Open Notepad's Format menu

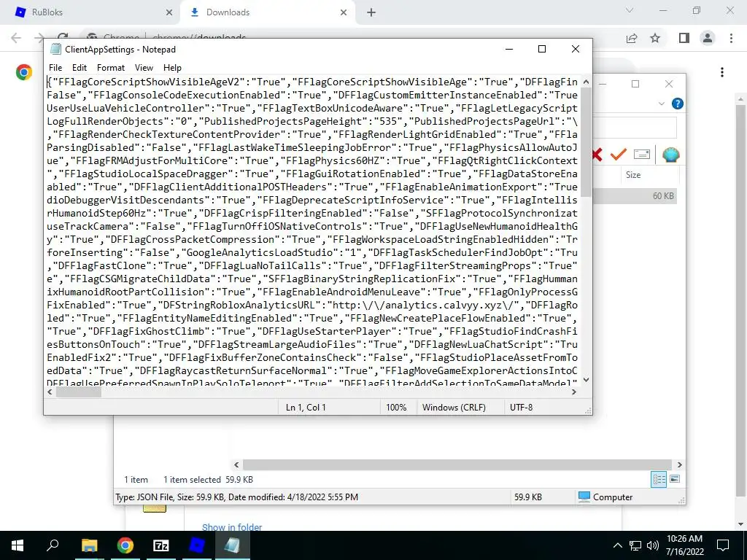(x=111, y=68)
